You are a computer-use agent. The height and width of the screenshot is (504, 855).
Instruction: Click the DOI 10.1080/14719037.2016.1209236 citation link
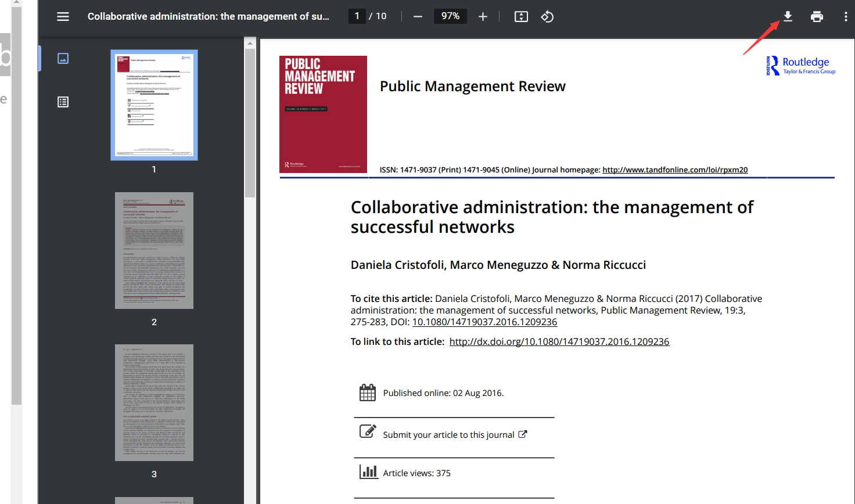pyautogui.click(x=484, y=322)
